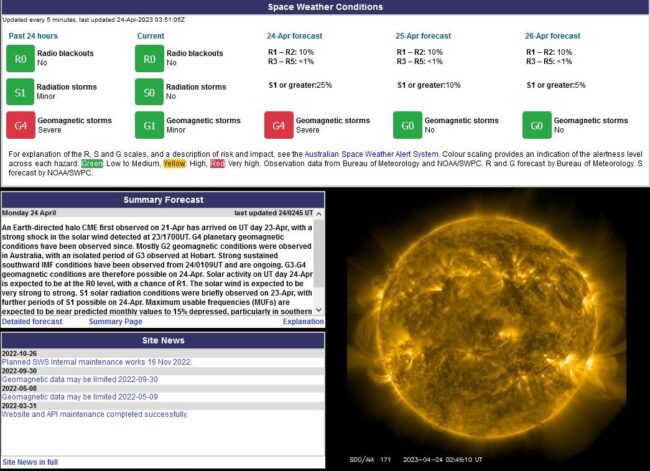This screenshot has width=650, height=471.
Task: Click the Past 24 hours S1 radiation storms badge
Action: (x=20, y=92)
